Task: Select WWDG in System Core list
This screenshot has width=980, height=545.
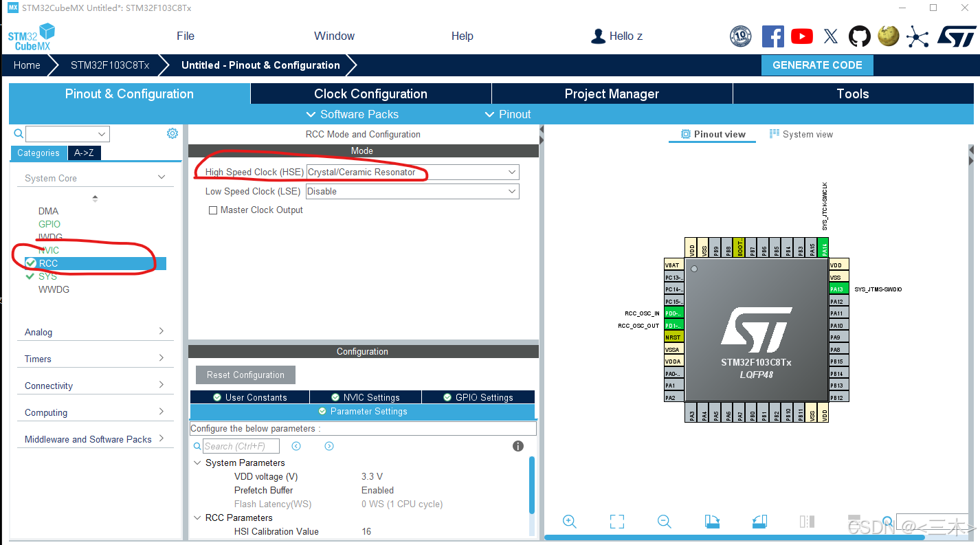Action: pos(54,289)
